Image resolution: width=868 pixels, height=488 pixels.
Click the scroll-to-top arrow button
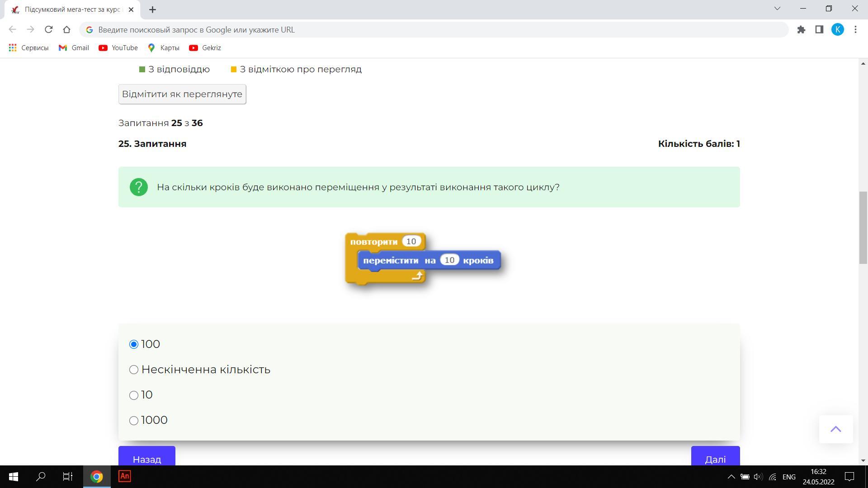[x=835, y=429]
